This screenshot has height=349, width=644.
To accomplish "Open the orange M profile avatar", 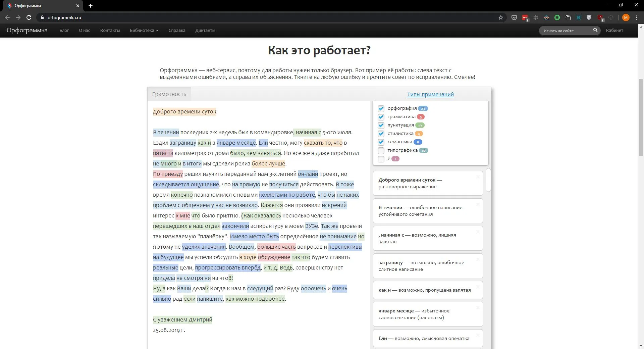I will pyautogui.click(x=626, y=17).
